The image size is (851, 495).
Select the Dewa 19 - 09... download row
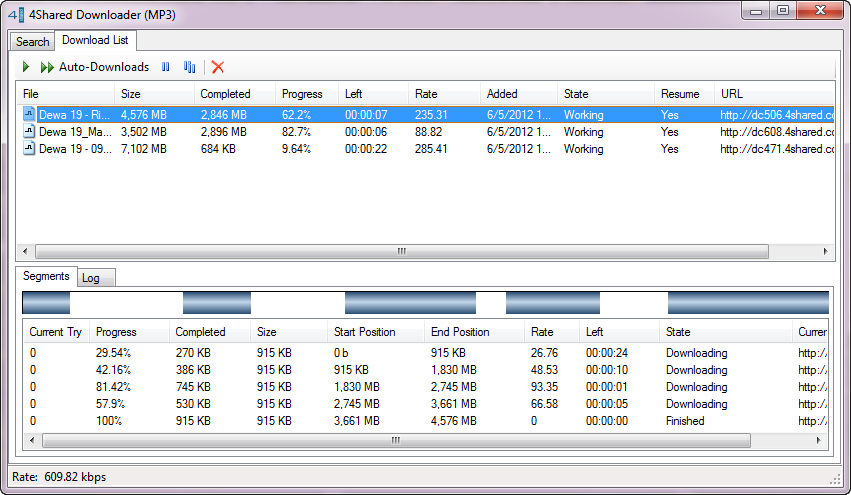coord(426,149)
